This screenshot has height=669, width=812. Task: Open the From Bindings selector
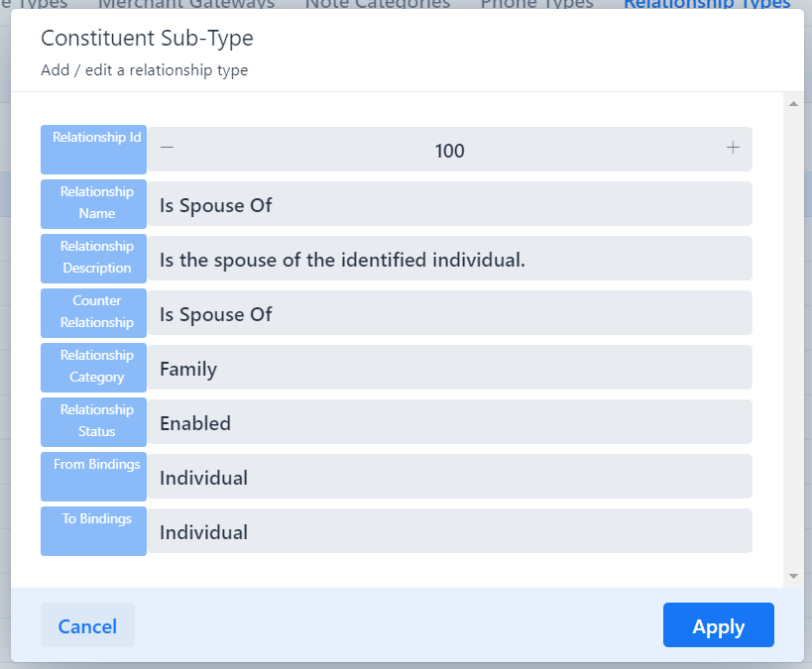449,478
